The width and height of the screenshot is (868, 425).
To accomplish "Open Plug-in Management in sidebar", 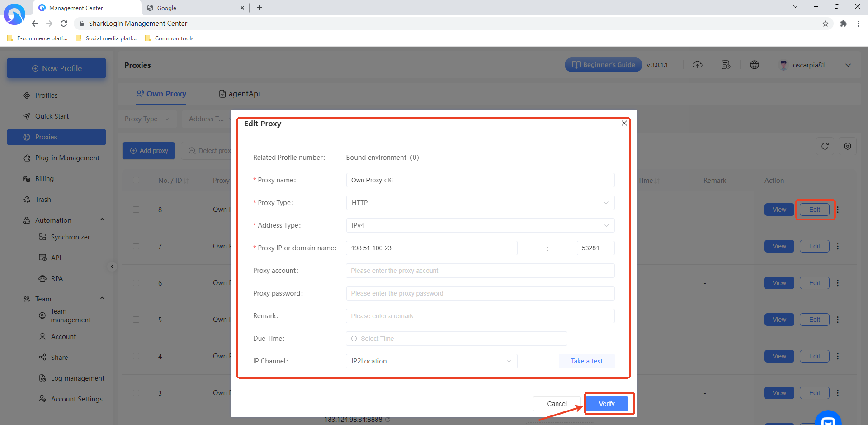I will pyautogui.click(x=67, y=158).
